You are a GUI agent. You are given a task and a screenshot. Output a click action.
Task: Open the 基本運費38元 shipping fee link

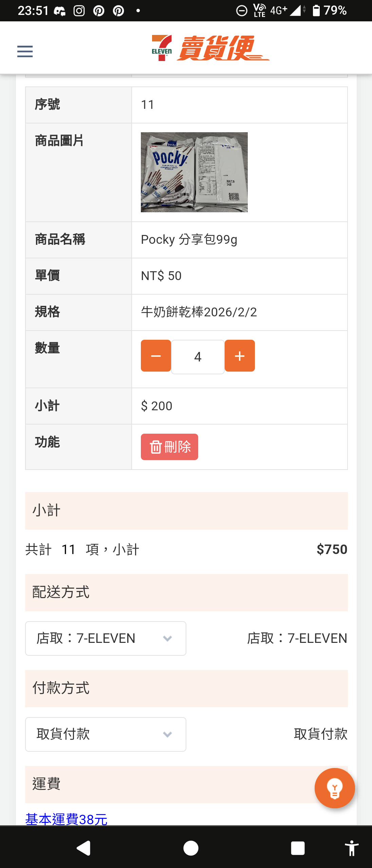[x=67, y=819]
